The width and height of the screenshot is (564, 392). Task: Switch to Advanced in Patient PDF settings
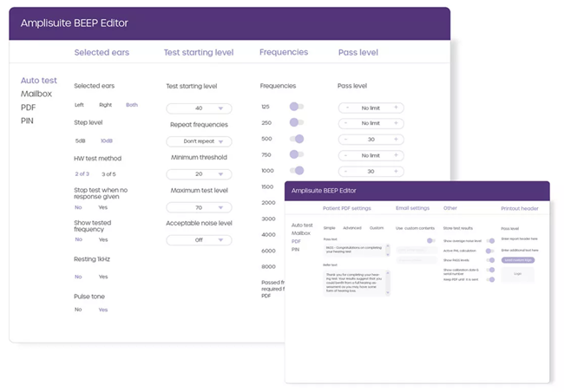(352, 228)
